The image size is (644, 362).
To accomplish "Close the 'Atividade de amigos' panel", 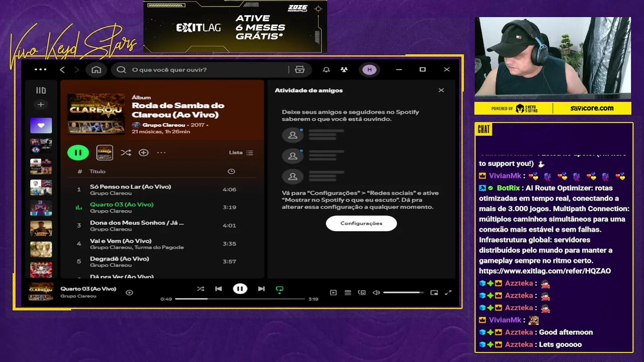I will pyautogui.click(x=441, y=90).
